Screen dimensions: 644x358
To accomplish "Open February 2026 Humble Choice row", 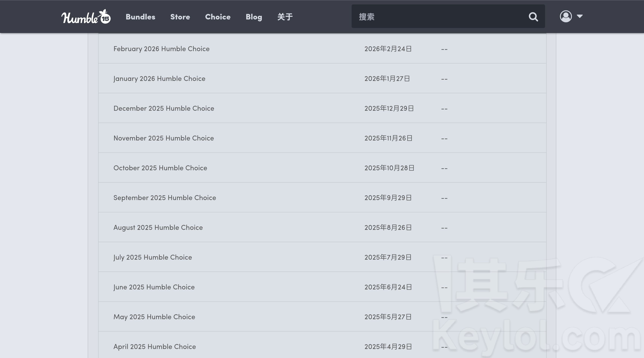I will click(x=162, y=49).
